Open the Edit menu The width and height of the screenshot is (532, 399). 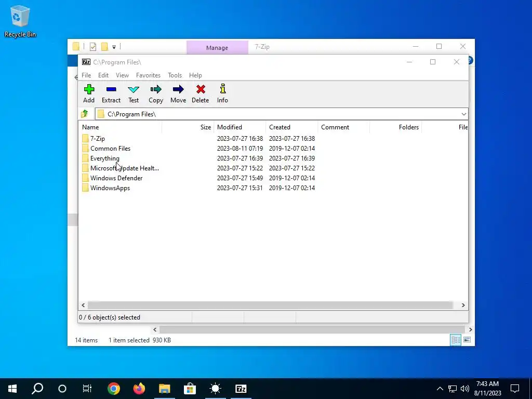pyautogui.click(x=103, y=75)
